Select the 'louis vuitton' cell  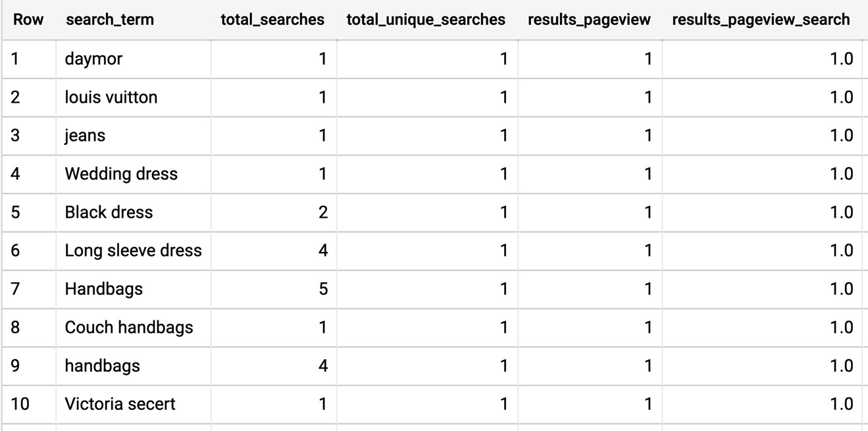[x=134, y=97]
